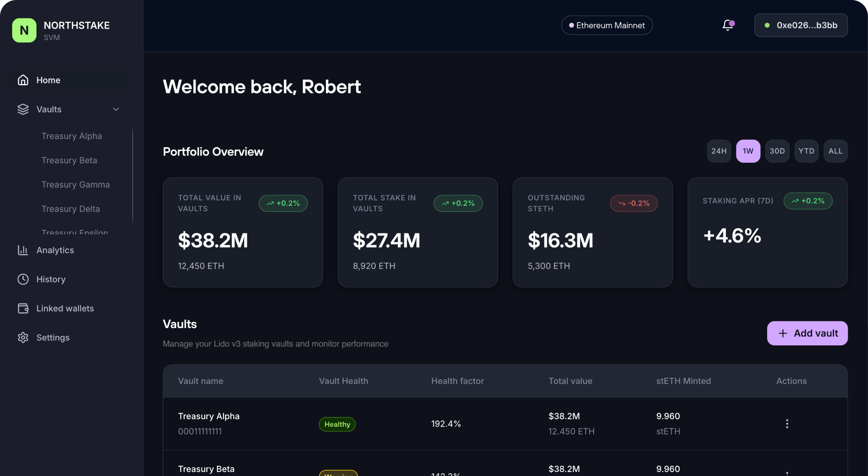Screen dimensions: 868x476
Task: Click the History clock icon
Action: (23, 279)
